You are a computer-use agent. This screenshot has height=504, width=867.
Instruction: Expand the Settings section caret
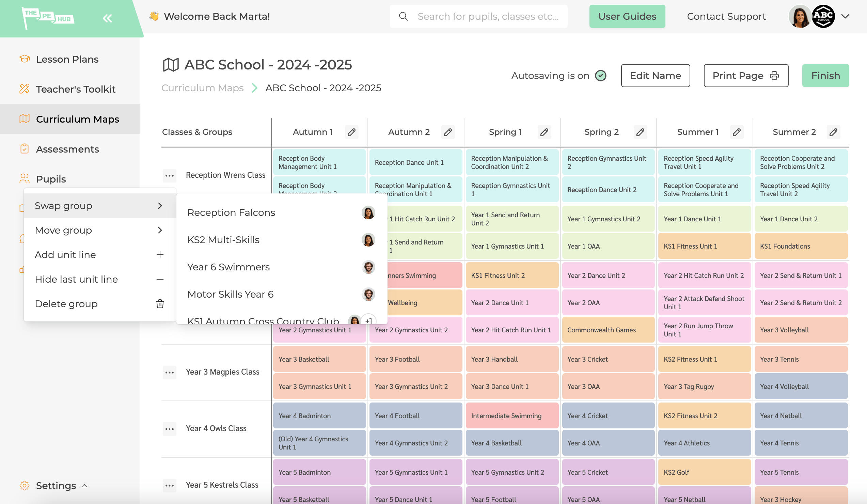(x=85, y=485)
